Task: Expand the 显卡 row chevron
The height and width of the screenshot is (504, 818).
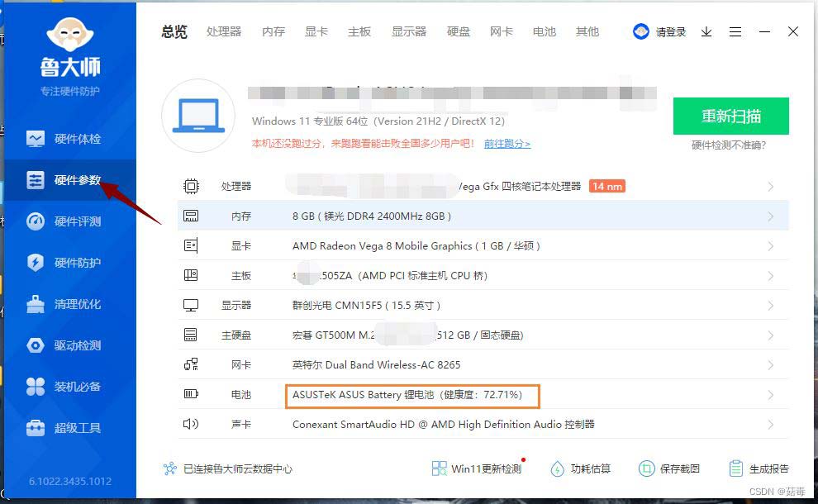Action: click(771, 246)
